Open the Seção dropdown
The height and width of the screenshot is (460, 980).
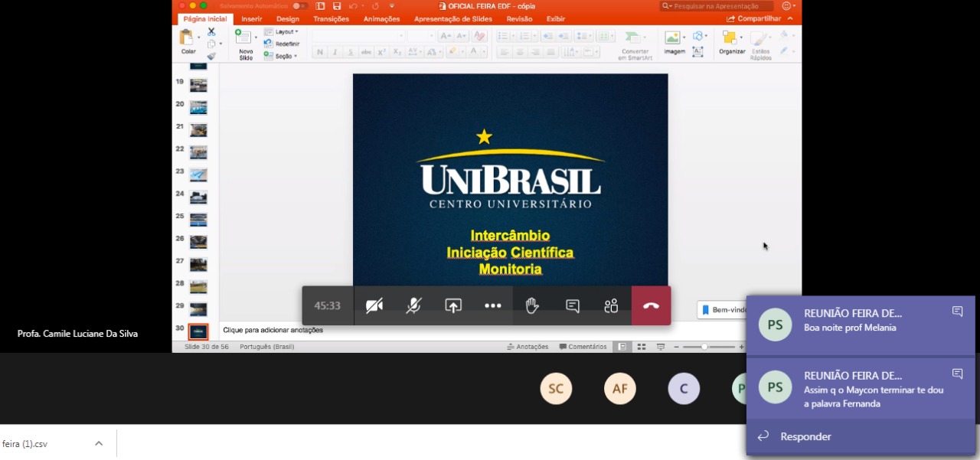(x=280, y=56)
